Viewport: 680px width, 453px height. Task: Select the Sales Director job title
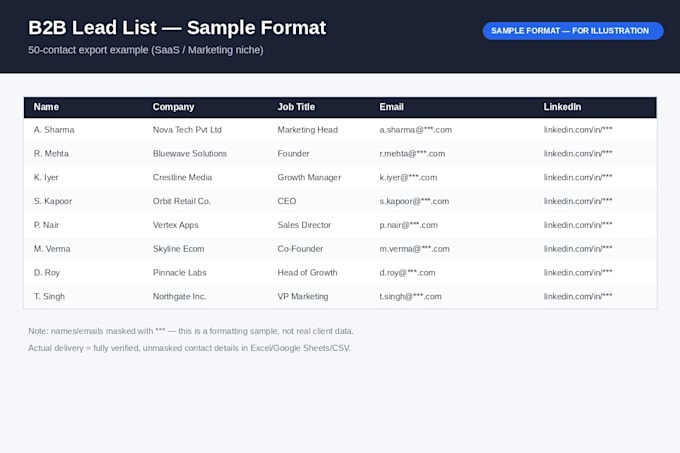(304, 225)
